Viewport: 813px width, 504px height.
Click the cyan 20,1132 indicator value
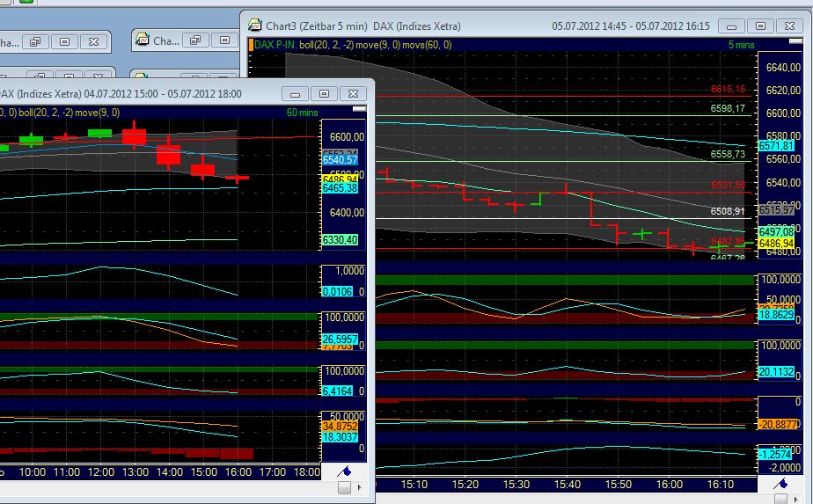pyautogui.click(x=776, y=372)
